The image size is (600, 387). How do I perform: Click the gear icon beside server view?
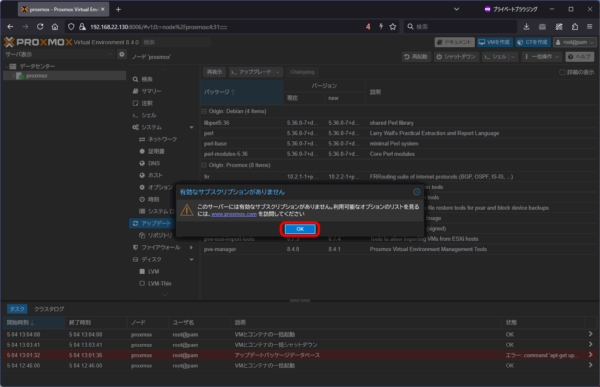pyautogui.click(x=122, y=54)
